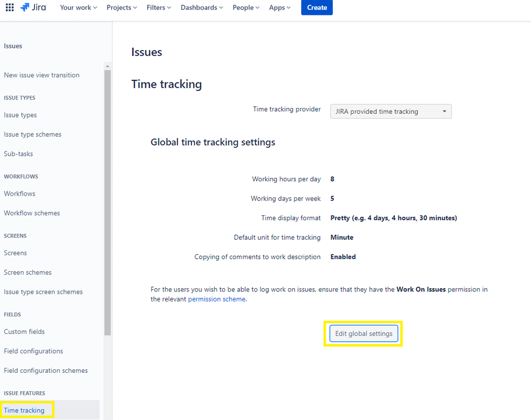
Task: Open the permission scheme link
Action: point(216,299)
